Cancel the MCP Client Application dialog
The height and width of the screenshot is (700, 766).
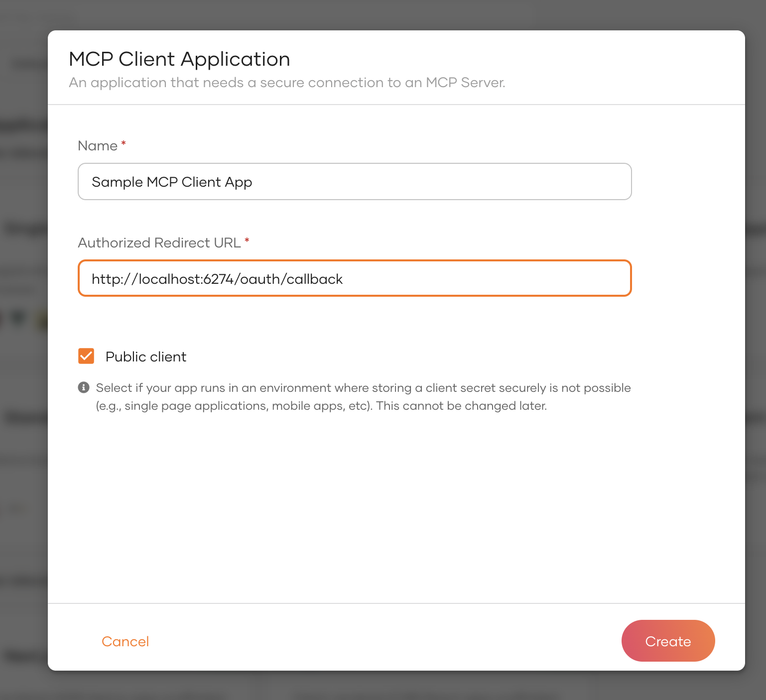click(125, 641)
